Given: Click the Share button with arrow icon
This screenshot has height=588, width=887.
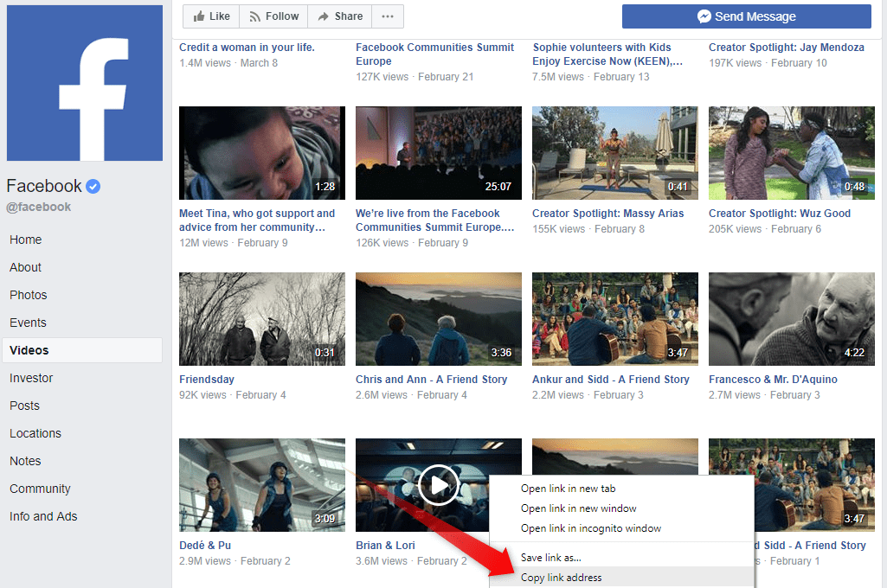Looking at the screenshot, I should tap(340, 16).
